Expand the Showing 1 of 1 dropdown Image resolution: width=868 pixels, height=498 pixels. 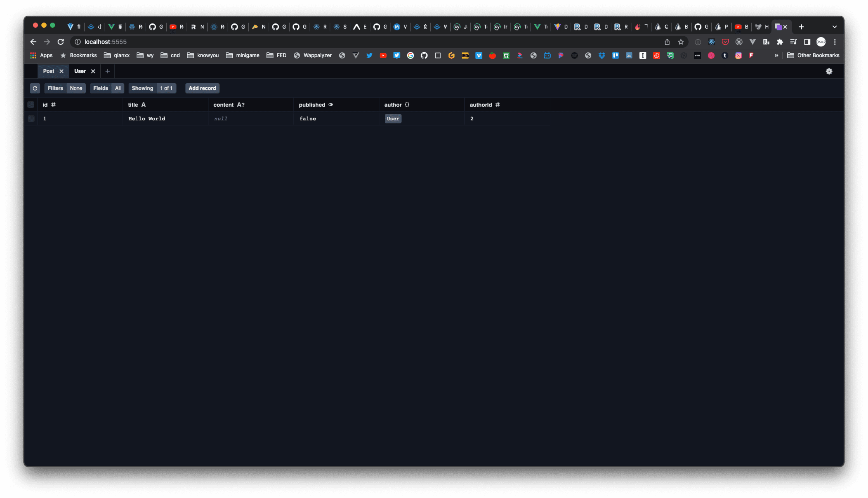pos(152,88)
